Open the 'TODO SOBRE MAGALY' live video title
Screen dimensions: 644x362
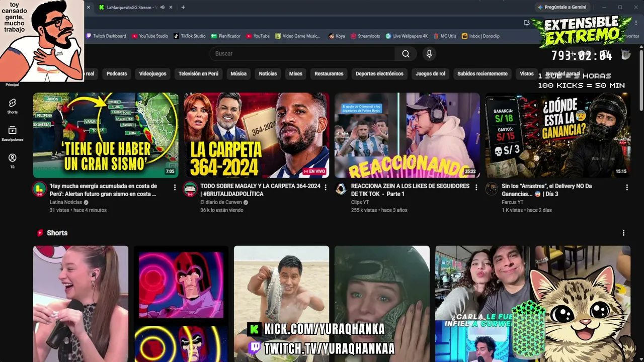click(x=260, y=190)
